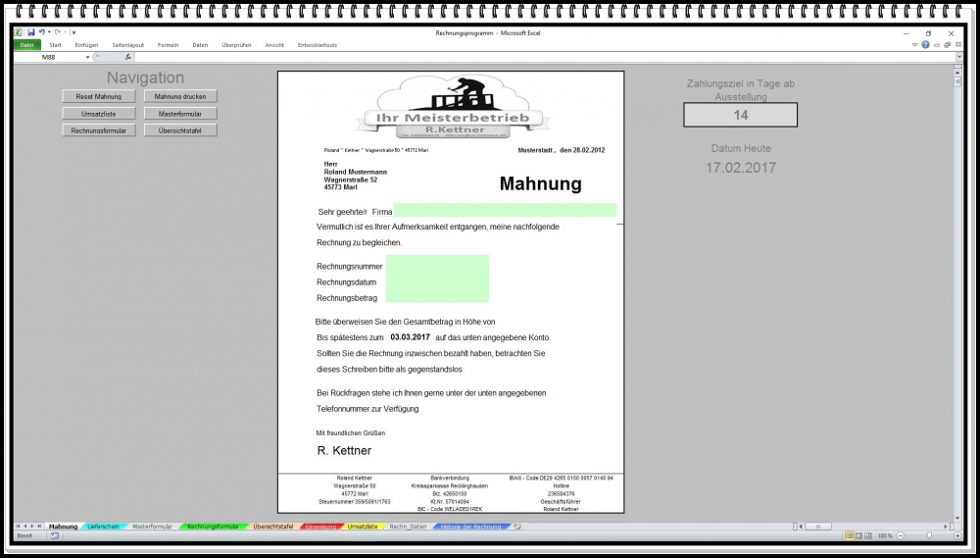Open the Seitenlayout ribbon tab

coord(127,45)
